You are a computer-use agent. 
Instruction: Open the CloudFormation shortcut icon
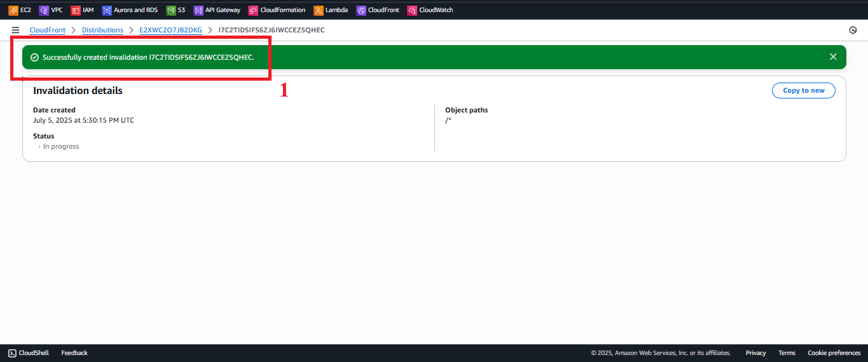[253, 10]
